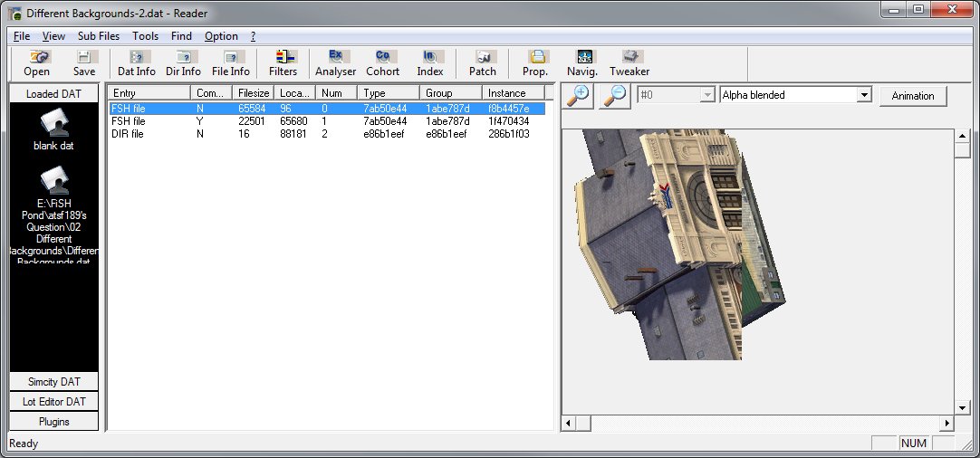Zoom in on the image preview

[x=580, y=96]
